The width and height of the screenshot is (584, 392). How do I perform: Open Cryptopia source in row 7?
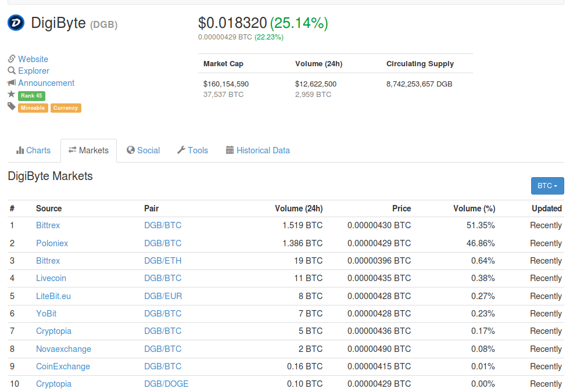pyautogui.click(x=53, y=331)
